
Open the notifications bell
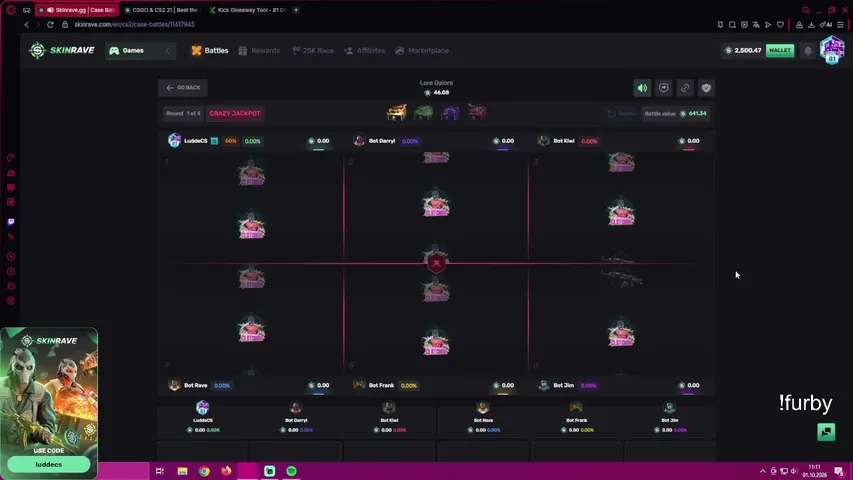click(808, 51)
